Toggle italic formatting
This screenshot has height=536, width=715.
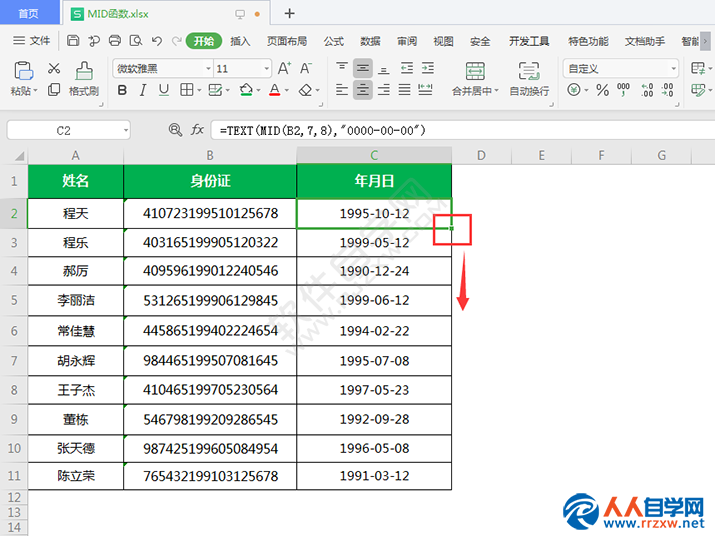click(143, 90)
